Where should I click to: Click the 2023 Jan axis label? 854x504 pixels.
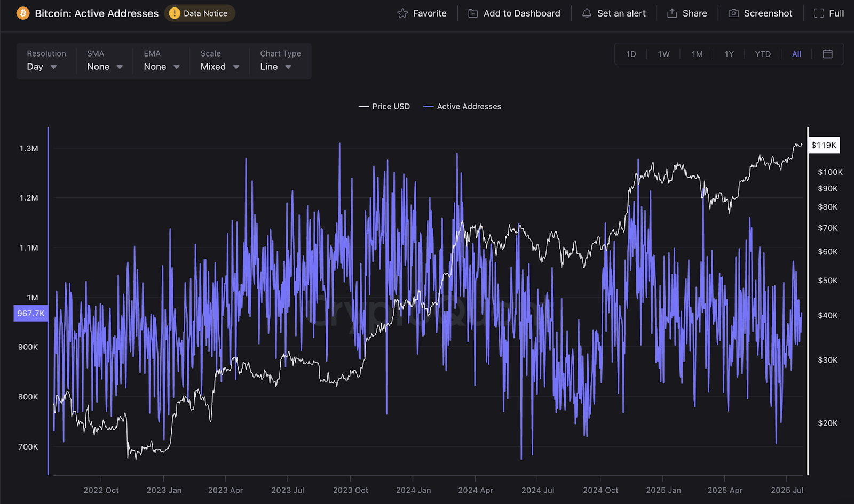tap(164, 490)
